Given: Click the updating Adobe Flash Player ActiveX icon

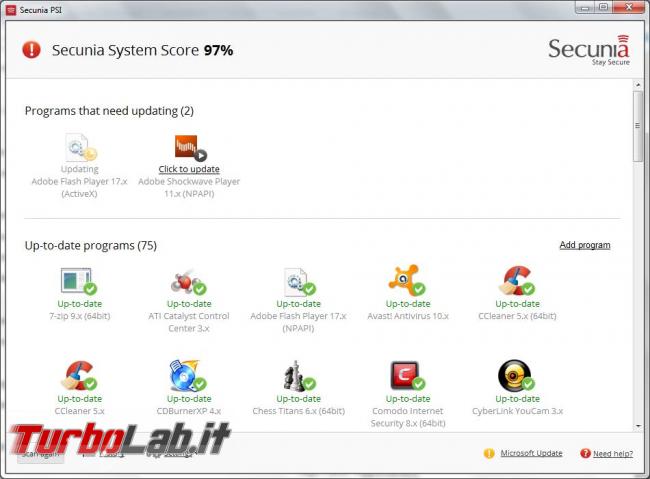Looking at the screenshot, I should (81, 147).
